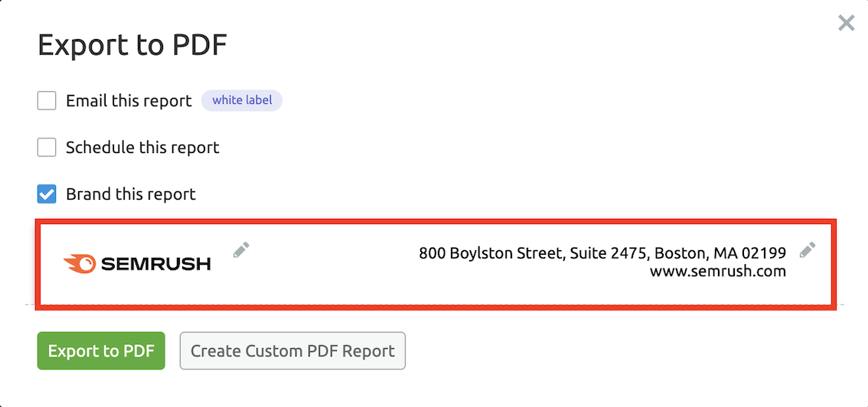Click the www.semrush.com website text
Screen dimensions: 868x407
tap(717, 271)
